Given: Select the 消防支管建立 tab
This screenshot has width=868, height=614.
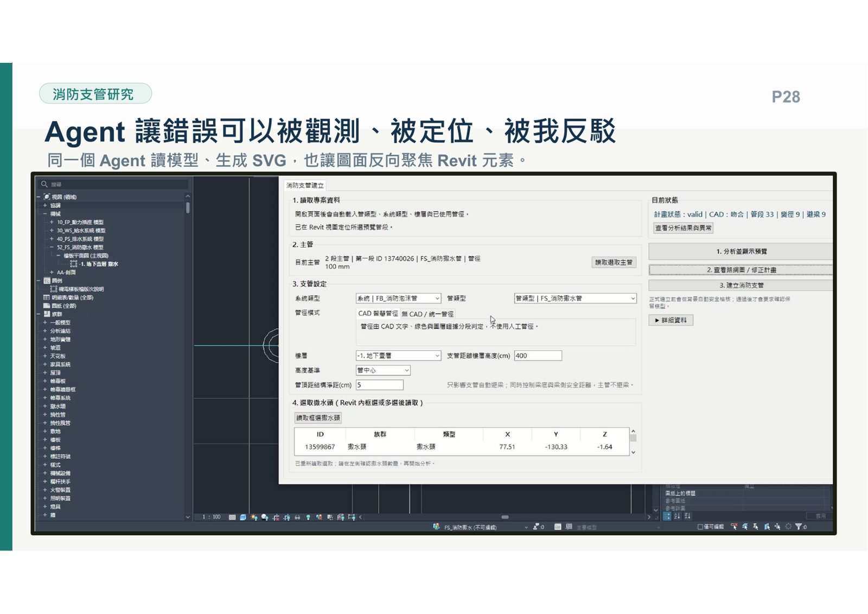Looking at the screenshot, I should [x=305, y=185].
